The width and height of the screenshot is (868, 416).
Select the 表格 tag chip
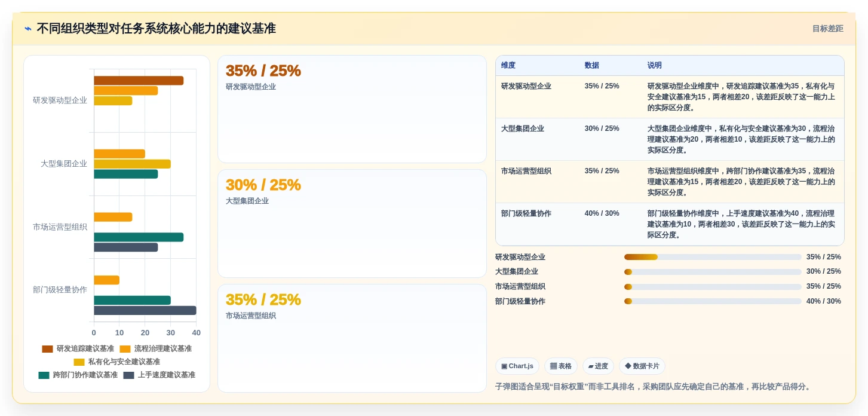pos(560,366)
